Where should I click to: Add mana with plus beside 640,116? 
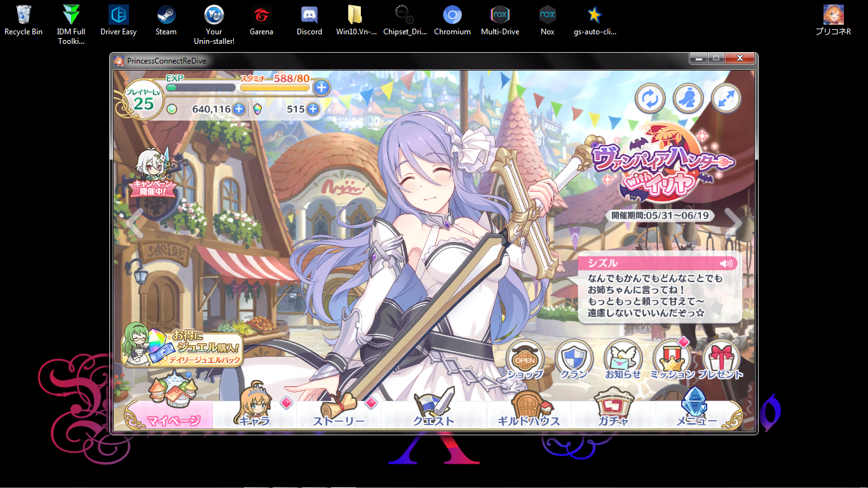click(239, 109)
